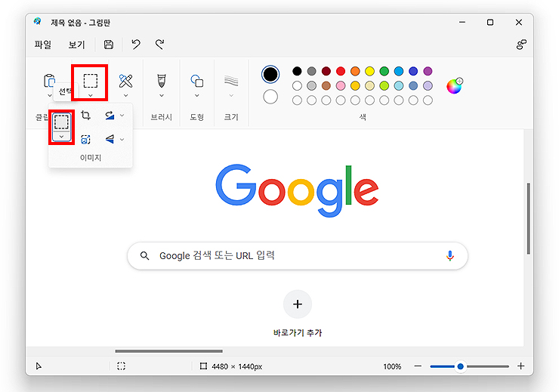
Task: Open the size dropdown chevron
Action: pos(231,95)
